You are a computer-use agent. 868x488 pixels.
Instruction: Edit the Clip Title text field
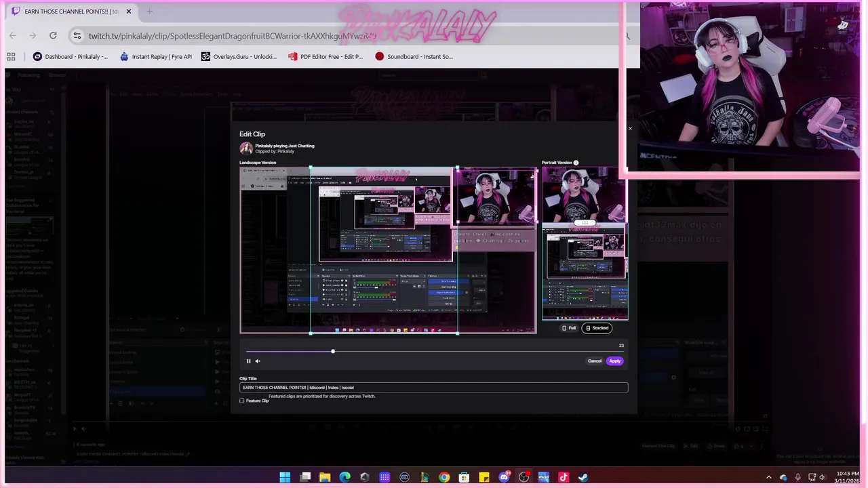click(x=433, y=388)
